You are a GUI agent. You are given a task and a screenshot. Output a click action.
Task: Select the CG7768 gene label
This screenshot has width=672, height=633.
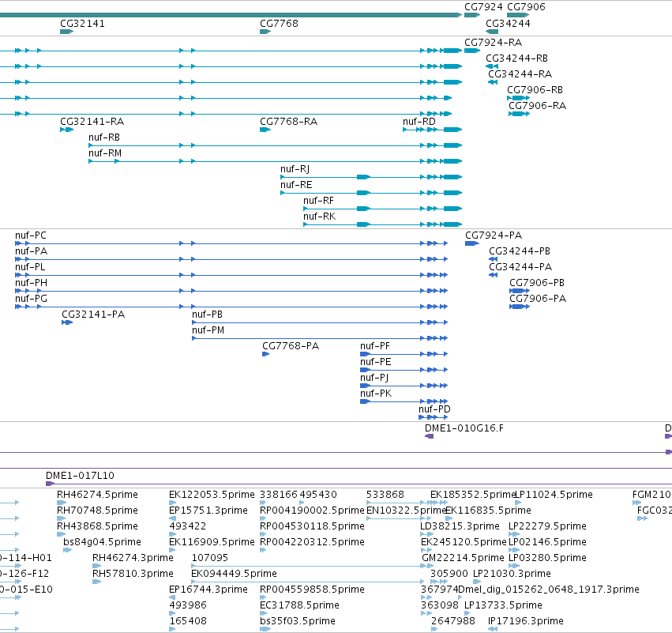click(279, 23)
